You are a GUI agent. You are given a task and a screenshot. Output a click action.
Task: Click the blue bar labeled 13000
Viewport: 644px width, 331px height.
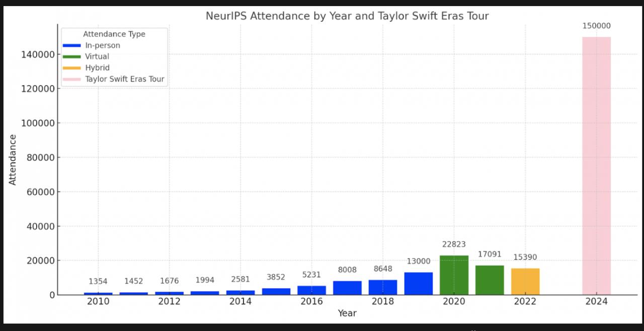point(419,284)
